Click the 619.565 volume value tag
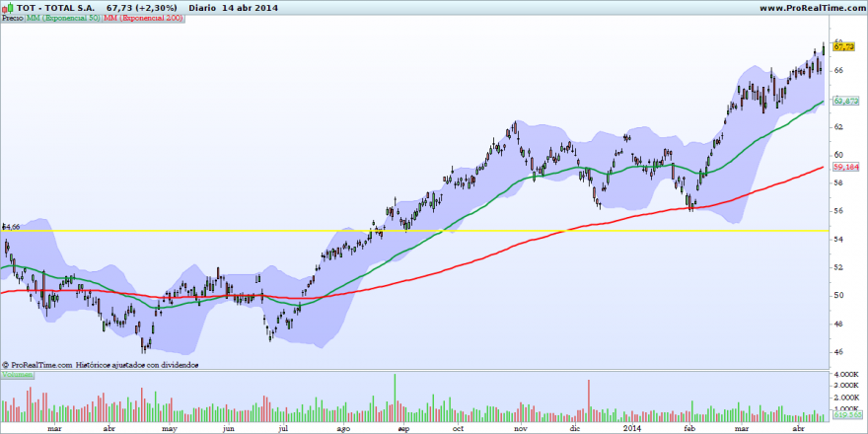This screenshot has height=434, width=868. click(846, 414)
